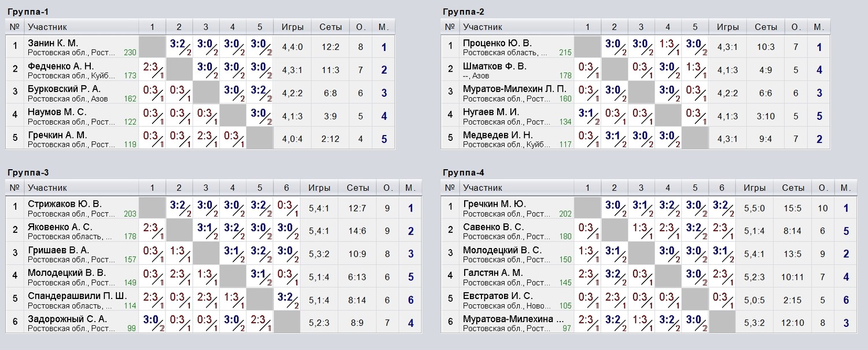868x350 pixels.
Task: Open Проценко vs Нугаев 1:3 result cell
Action: pyautogui.click(x=668, y=46)
